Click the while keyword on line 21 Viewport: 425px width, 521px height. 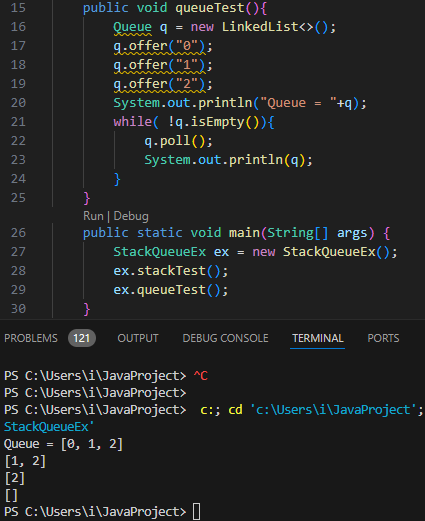132,122
